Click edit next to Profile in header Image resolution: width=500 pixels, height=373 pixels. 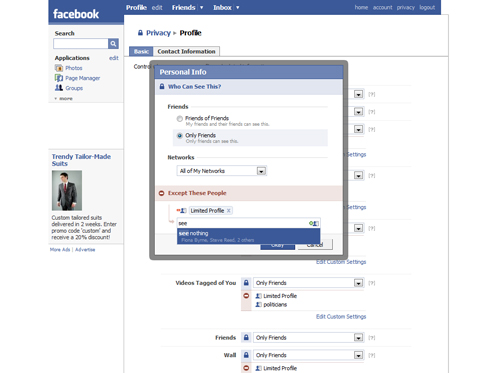157,7
